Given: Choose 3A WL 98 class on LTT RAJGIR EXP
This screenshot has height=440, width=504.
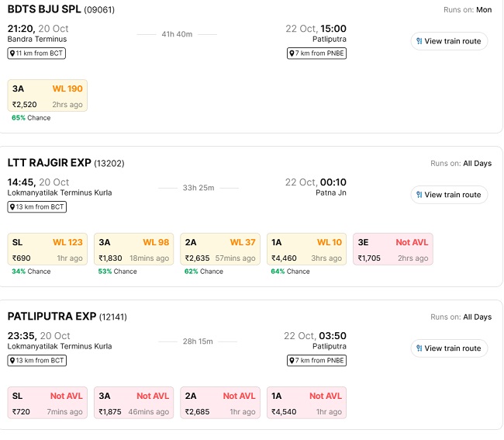Looking at the screenshot, I should pyautogui.click(x=133, y=250).
